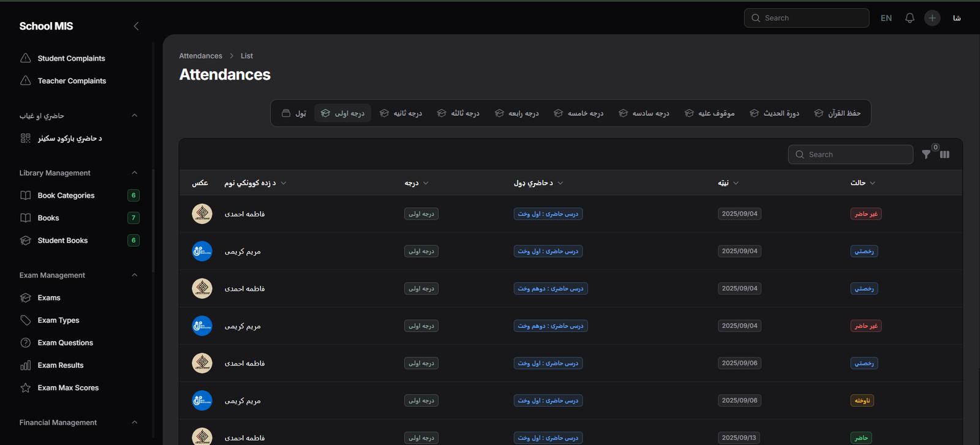
Task: Click the plus icon in top bar
Action: tap(932, 18)
